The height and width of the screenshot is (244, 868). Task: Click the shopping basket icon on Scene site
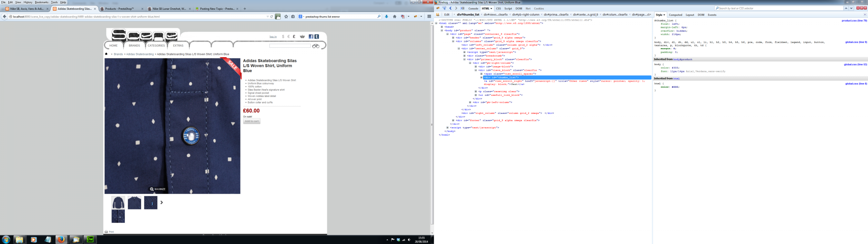click(x=302, y=37)
